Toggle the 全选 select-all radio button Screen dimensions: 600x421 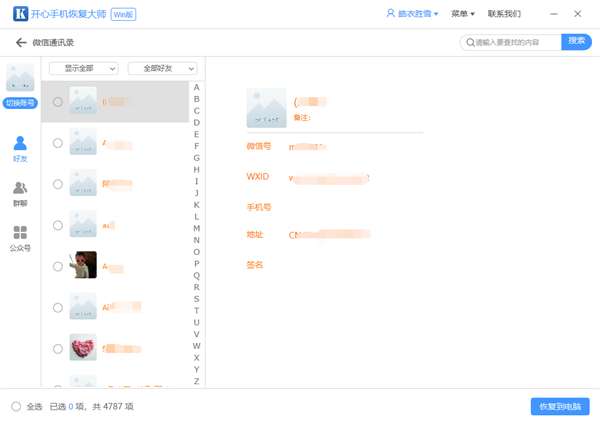pos(15,406)
